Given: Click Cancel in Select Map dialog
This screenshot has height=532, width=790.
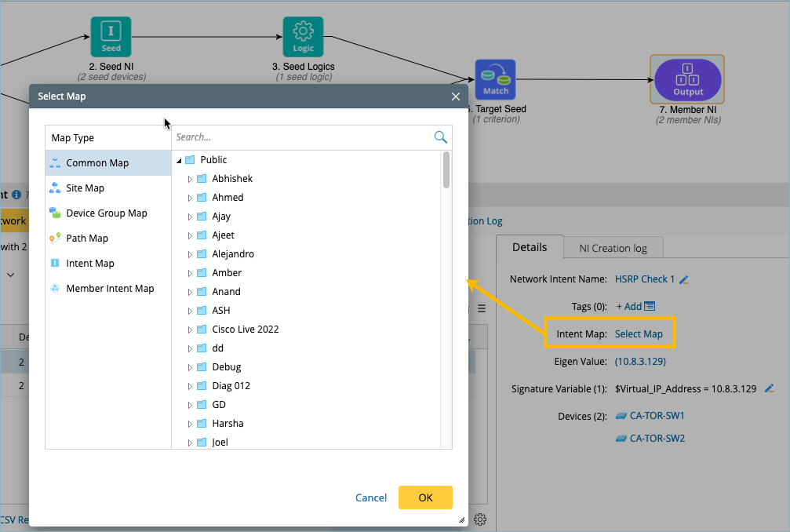Looking at the screenshot, I should [371, 497].
